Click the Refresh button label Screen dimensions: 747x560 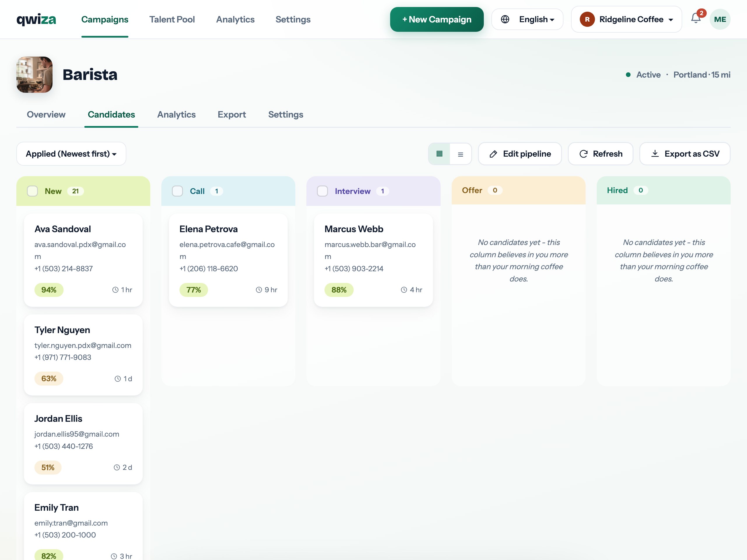(x=608, y=154)
